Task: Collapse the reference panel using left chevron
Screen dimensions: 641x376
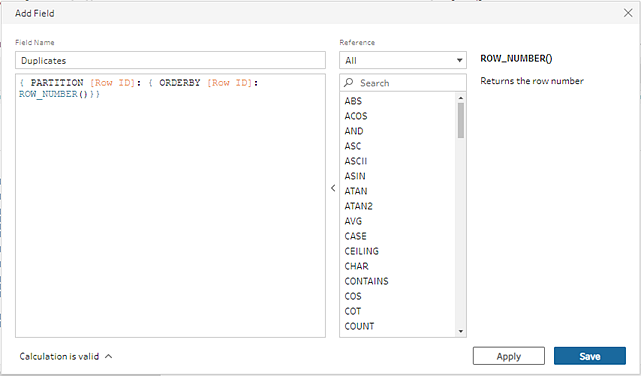Action: (333, 188)
